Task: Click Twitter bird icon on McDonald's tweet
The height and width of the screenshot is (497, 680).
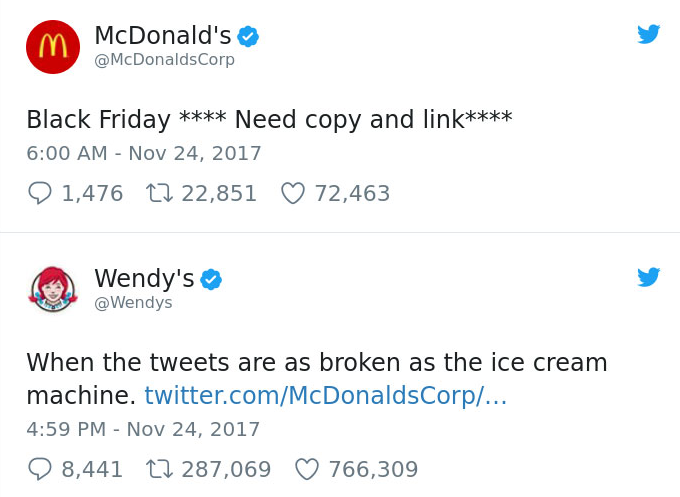Action: pos(649,35)
